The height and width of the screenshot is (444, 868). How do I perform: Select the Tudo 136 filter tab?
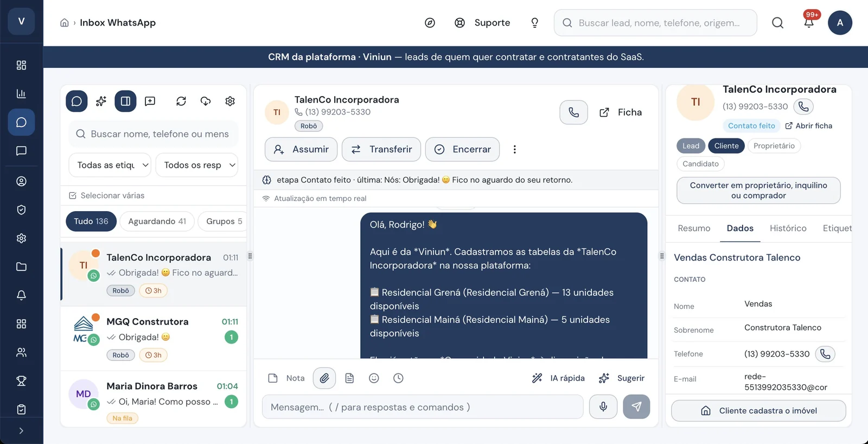[91, 221]
